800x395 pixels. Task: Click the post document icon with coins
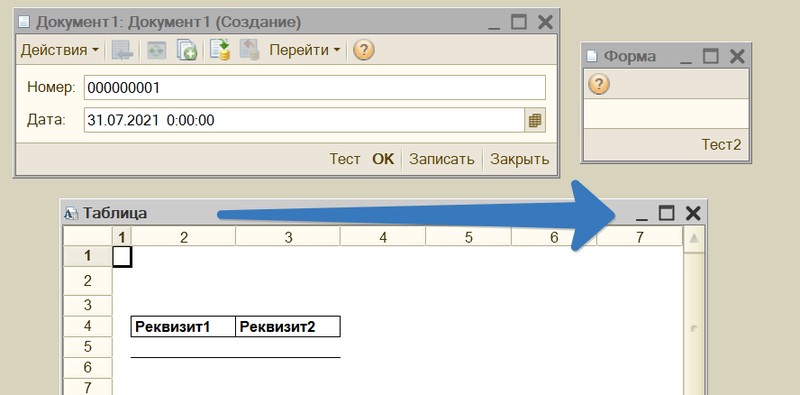(220, 51)
